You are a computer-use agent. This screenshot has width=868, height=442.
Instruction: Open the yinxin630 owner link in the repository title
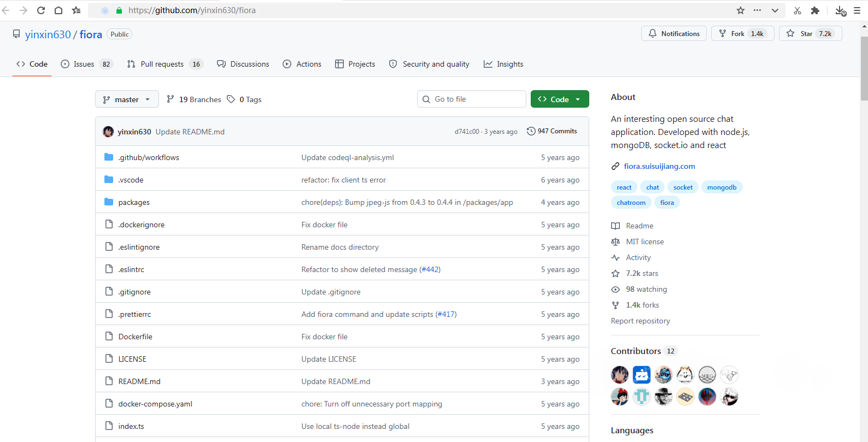pos(48,34)
